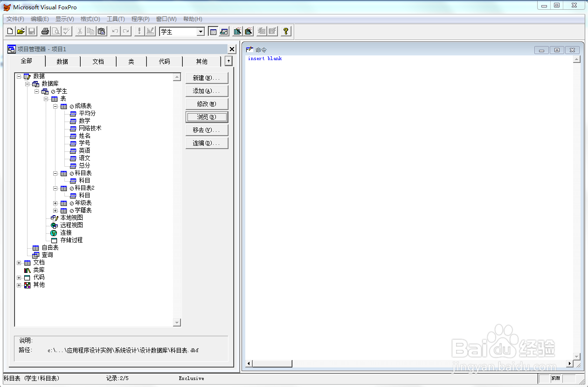
Task: Expand the 文档 tree node
Action: pyautogui.click(x=19, y=262)
